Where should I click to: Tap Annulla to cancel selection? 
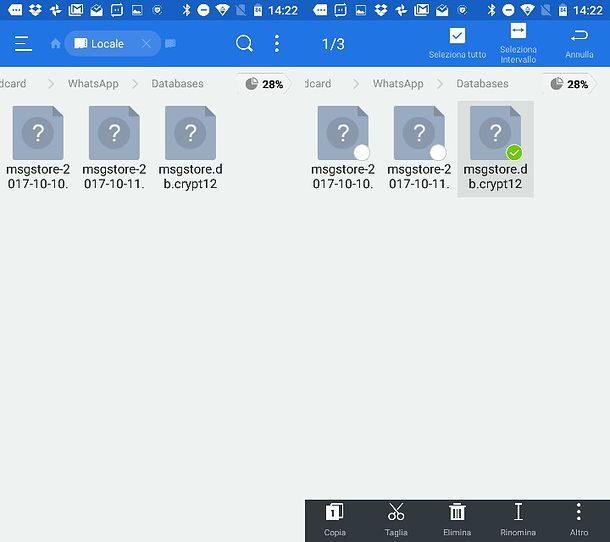tap(579, 42)
